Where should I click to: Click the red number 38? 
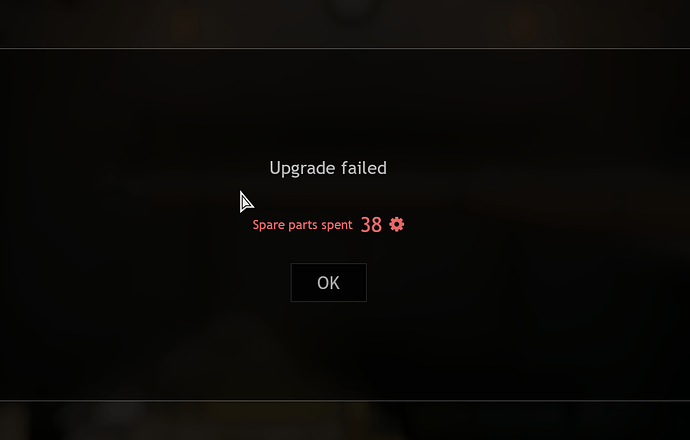tap(371, 225)
